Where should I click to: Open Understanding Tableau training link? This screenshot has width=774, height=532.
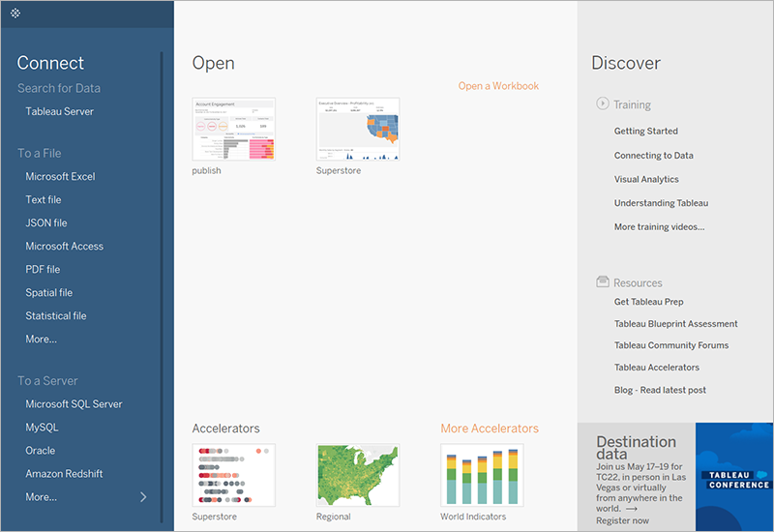661,203
